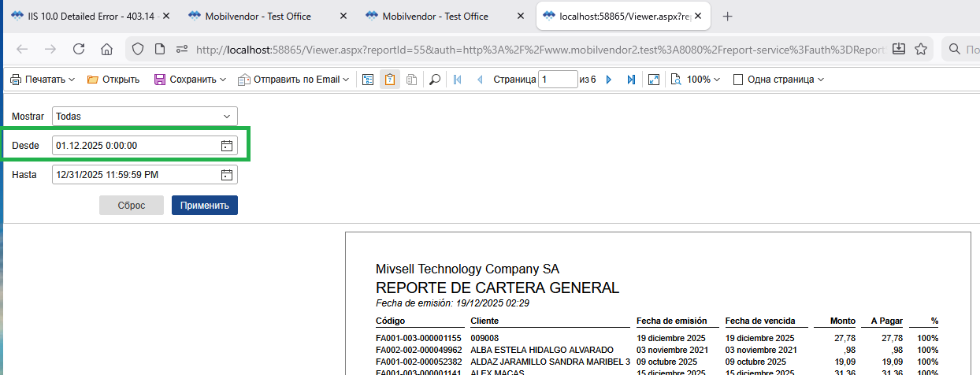Open a report file with Открыть
The height and width of the screenshot is (375, 980).
(x=113, y=80)
